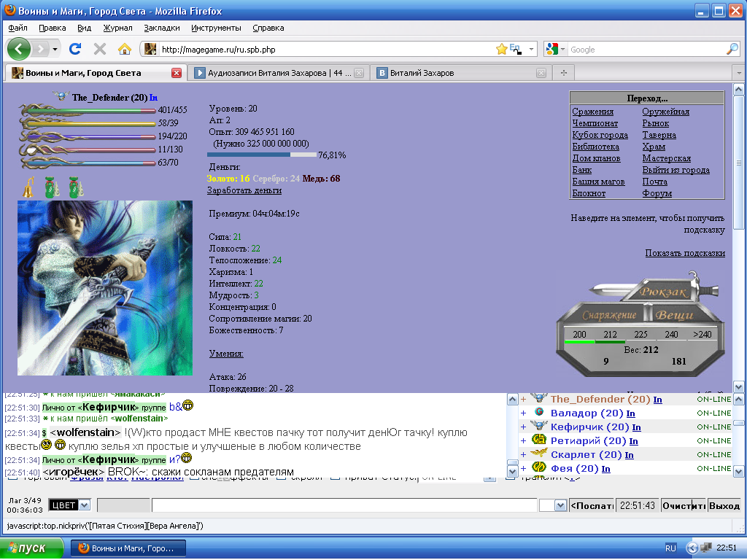This screenshot has height=560, width=747.
Task: Click Скарлет's golden eagle clan icon
Action: [x=539, y=454]
